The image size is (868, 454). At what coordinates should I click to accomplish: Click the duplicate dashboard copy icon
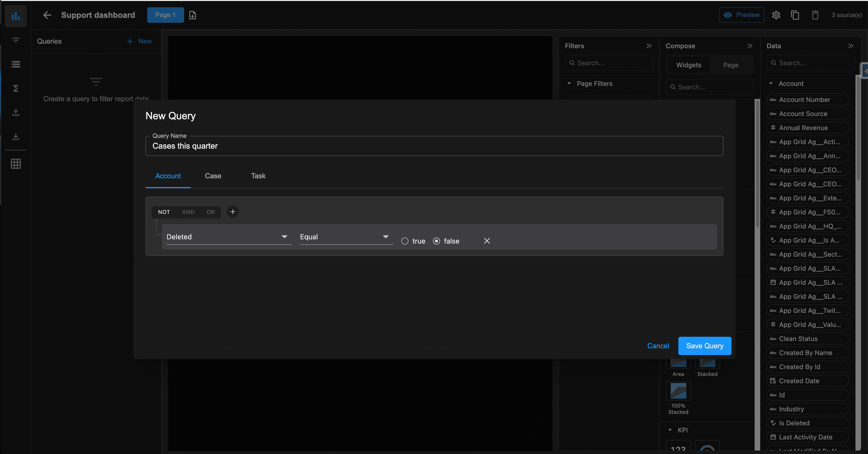tap(795, 15)
